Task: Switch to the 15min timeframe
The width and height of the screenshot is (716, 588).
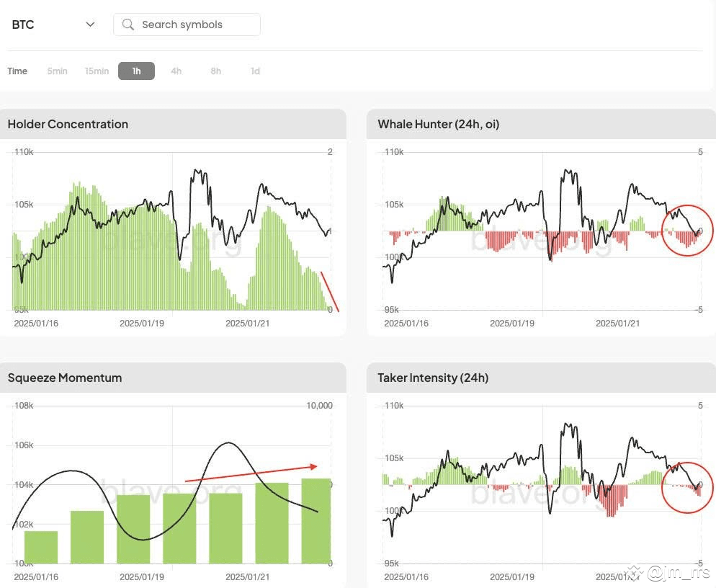Action: (x=97, y=71)
